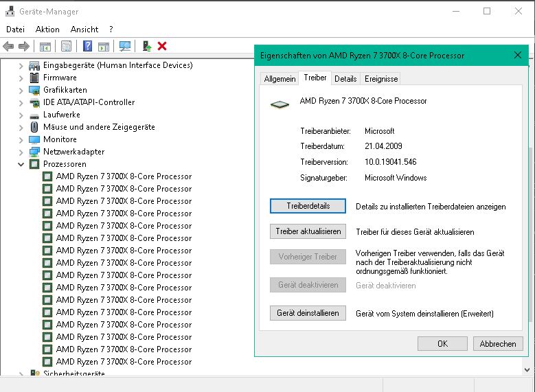Click the 'Gerät vom System deinstallieren (Erweitert)' text
The height and width of the screenshot is (392, 535).
coord(424,314)
